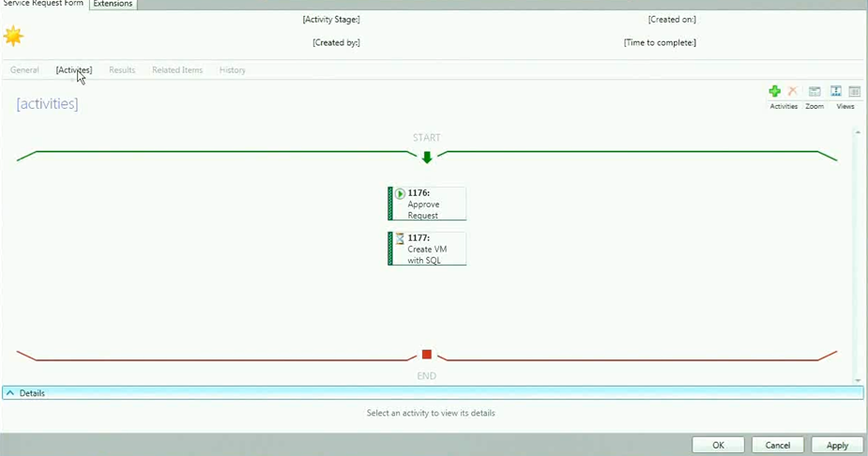Click the red X delete activity icon
The height and width of the screenshot is (456, 868).
(793, 91)
